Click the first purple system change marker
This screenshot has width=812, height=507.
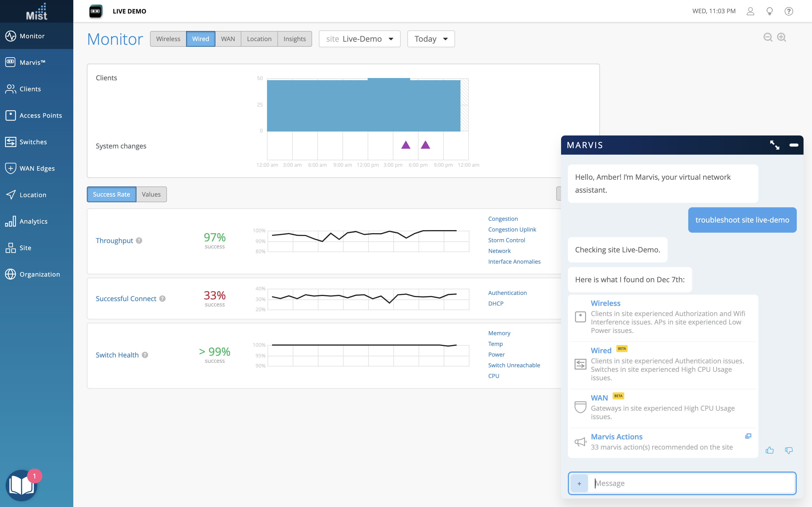point(406,145)
